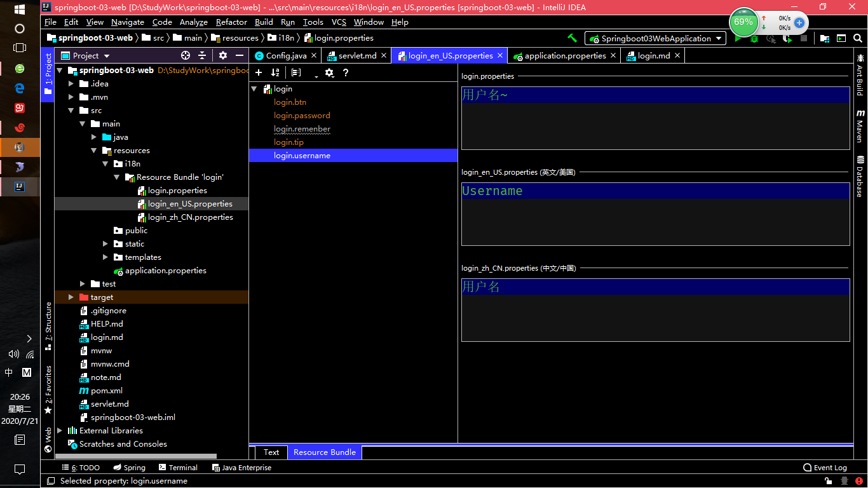The width and height of the screenshot is (868, 488).
Task: Open the VCS menu
Action: [339, 22]
